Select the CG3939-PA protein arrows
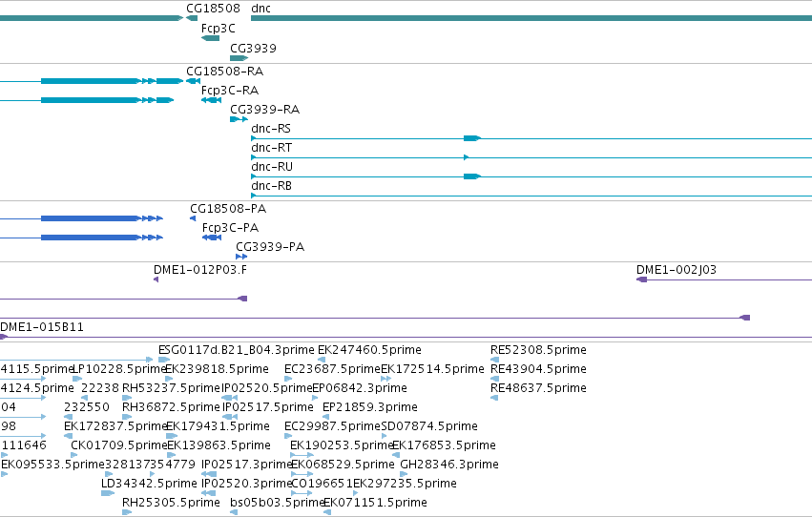The height and width of the screenshot is (517, 812). 241,257
